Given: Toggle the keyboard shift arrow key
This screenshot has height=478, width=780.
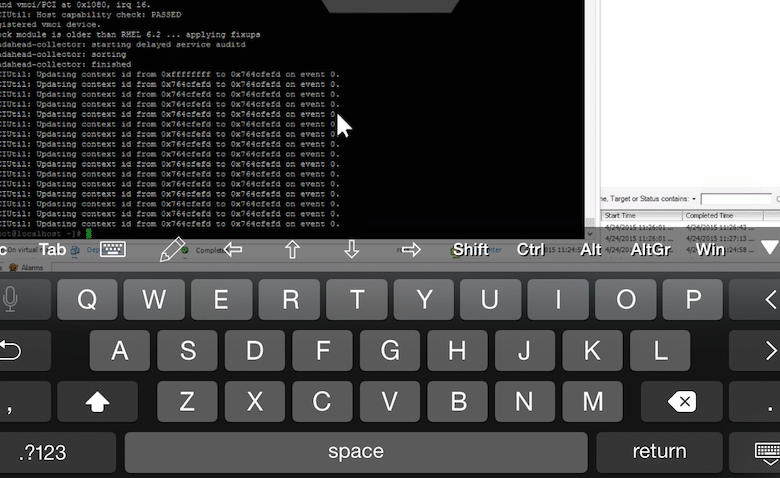Looking at the screenshot, I should click(98, 401).
